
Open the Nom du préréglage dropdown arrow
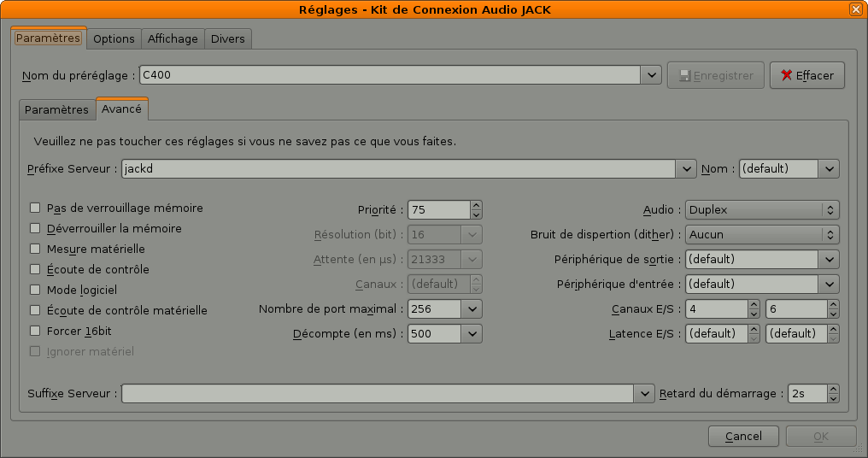(x=652, y=74)
